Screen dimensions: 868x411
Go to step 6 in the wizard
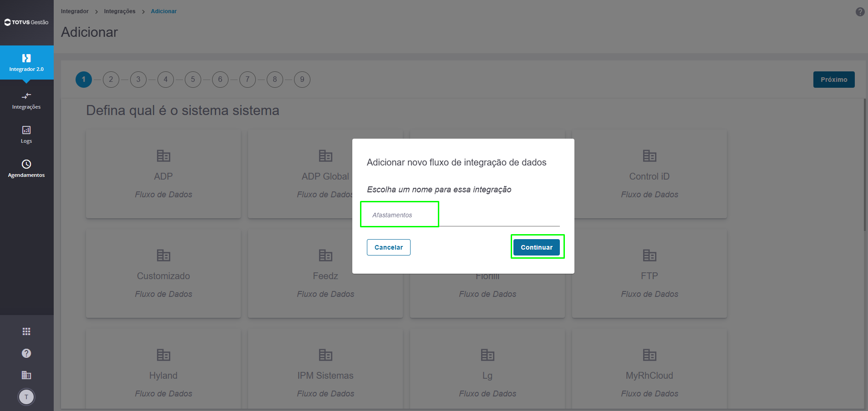click(220, 80)
